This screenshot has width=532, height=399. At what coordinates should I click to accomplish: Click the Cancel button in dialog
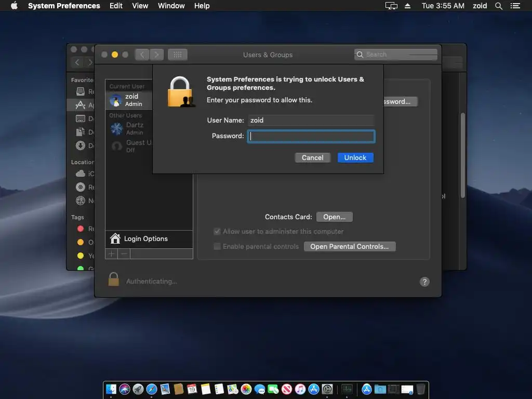coord(312,158)
